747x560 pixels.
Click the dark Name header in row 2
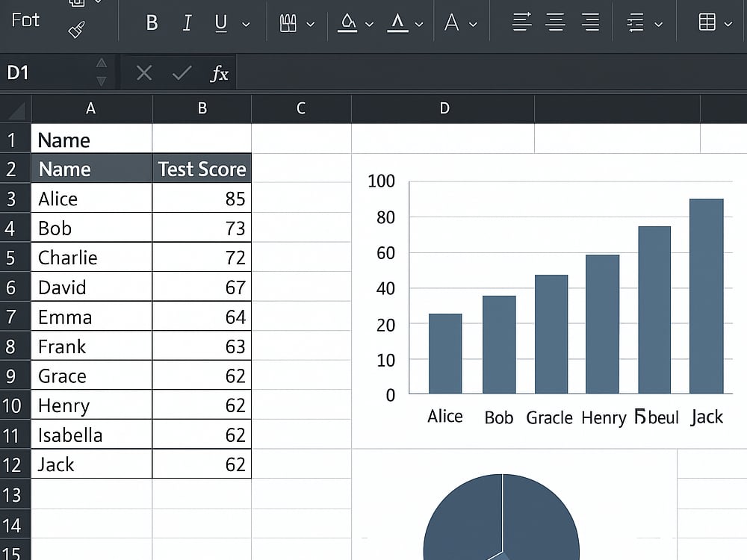(x=91, y=169)
